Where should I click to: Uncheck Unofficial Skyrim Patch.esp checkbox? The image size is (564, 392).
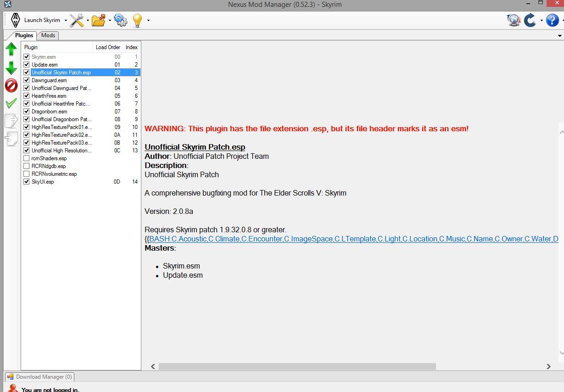(27, 73)
